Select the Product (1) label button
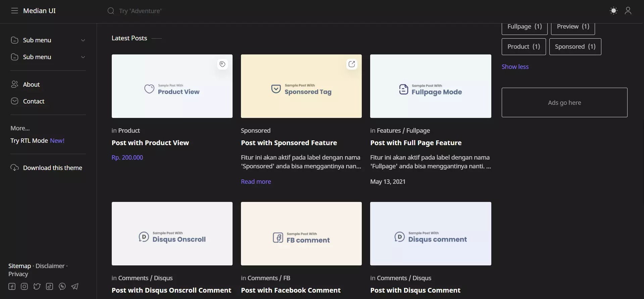This screenshot has height=299, width=644. tap(524, 47)
